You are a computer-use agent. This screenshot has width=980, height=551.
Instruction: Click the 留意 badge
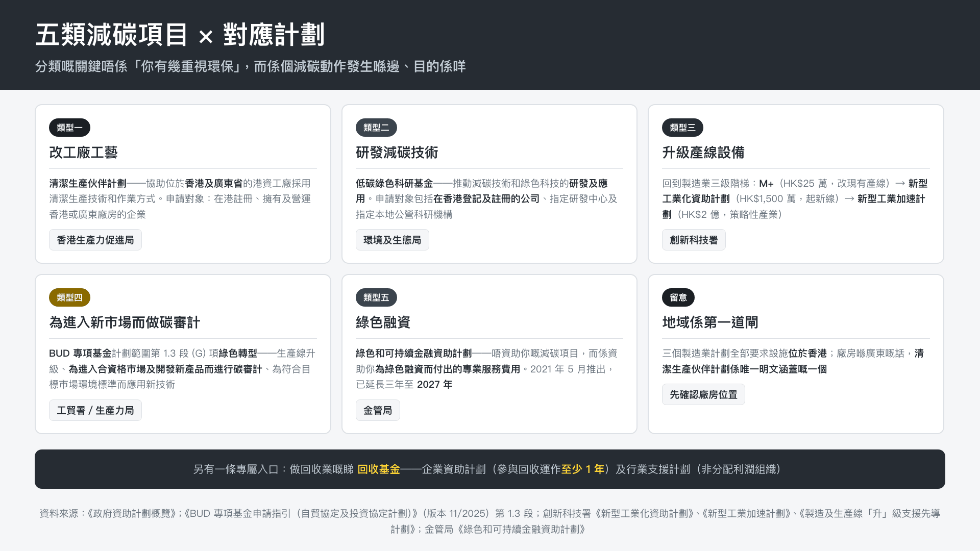[x=678, y=297]
